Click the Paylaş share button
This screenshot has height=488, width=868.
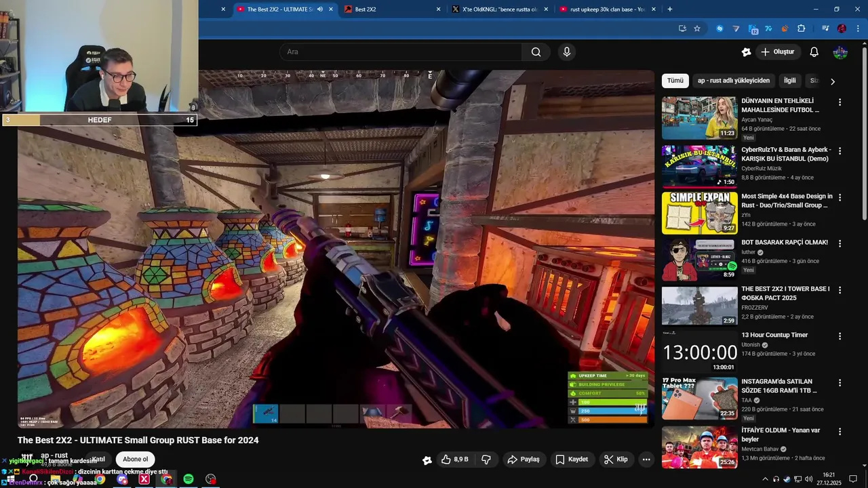(x=524, y=459)
